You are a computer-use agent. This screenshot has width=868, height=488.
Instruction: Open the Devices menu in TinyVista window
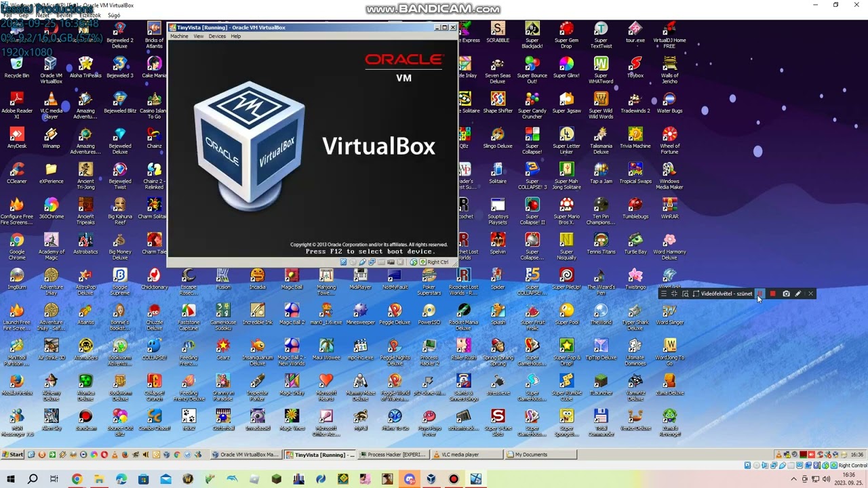point(217,36)
